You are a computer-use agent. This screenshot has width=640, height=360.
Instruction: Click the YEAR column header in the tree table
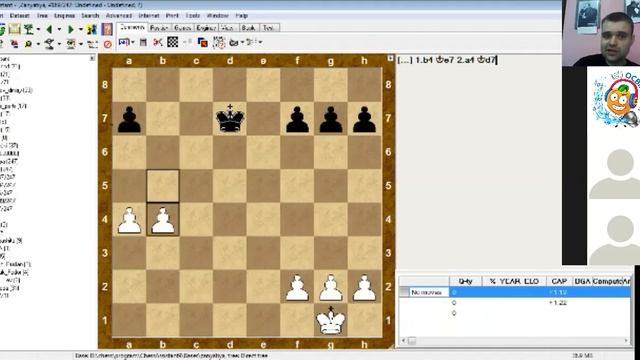coord(510,281)
